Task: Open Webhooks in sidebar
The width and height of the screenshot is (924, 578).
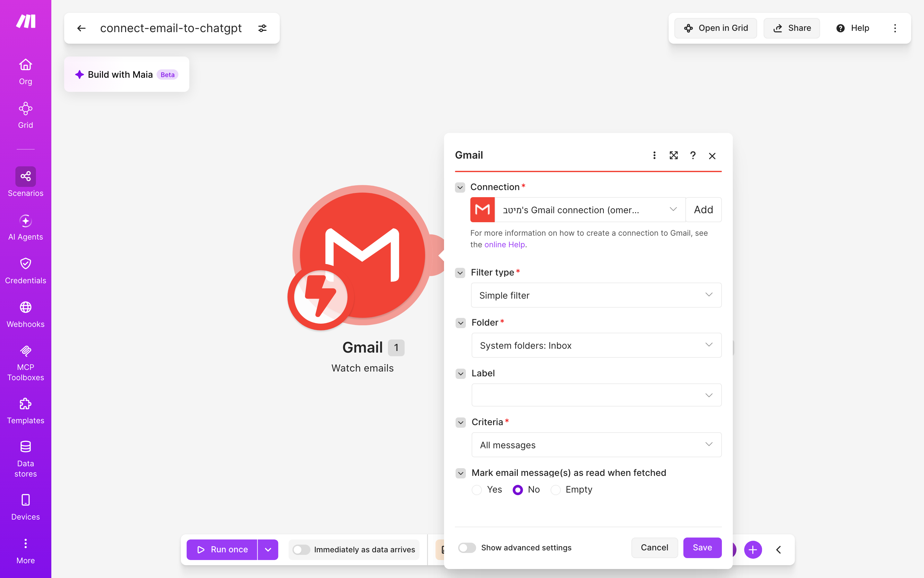Action: pos(26,314)
